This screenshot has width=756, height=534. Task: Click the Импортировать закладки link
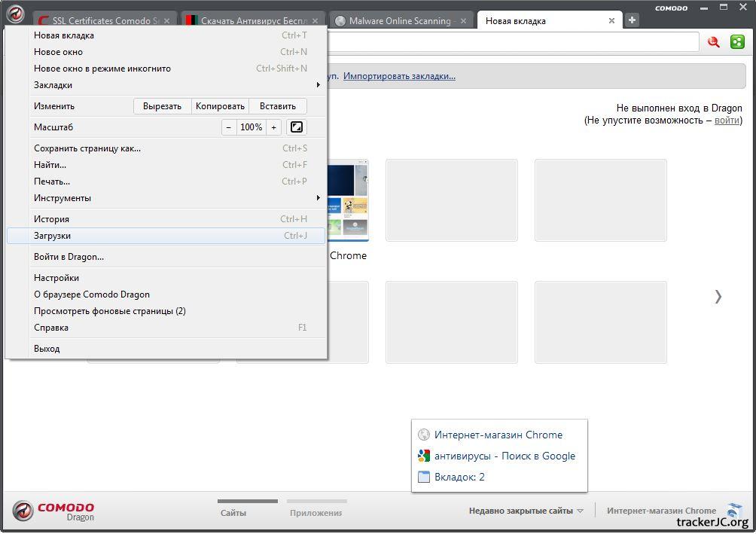[x=399, y=76]
